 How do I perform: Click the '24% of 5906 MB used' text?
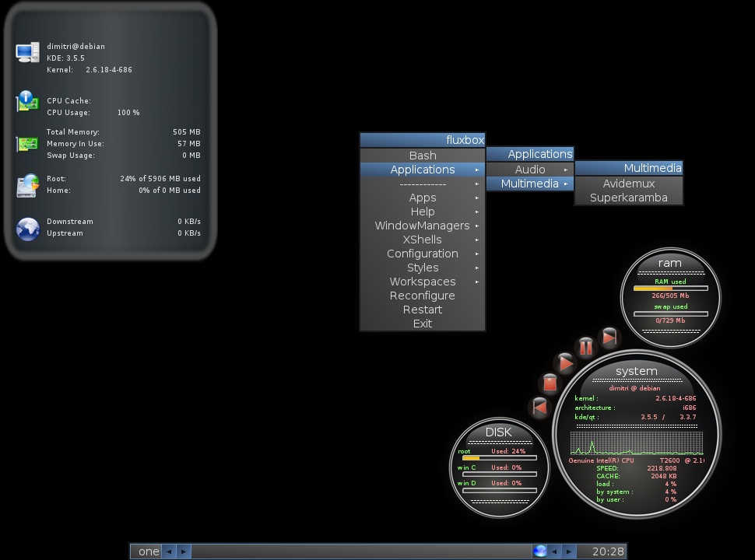(x=160, y=178)
